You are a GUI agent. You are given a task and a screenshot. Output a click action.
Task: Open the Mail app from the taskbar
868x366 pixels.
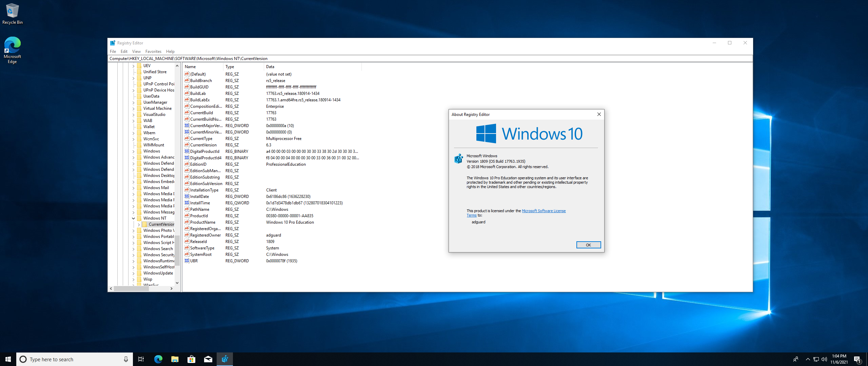click(208, 359)
